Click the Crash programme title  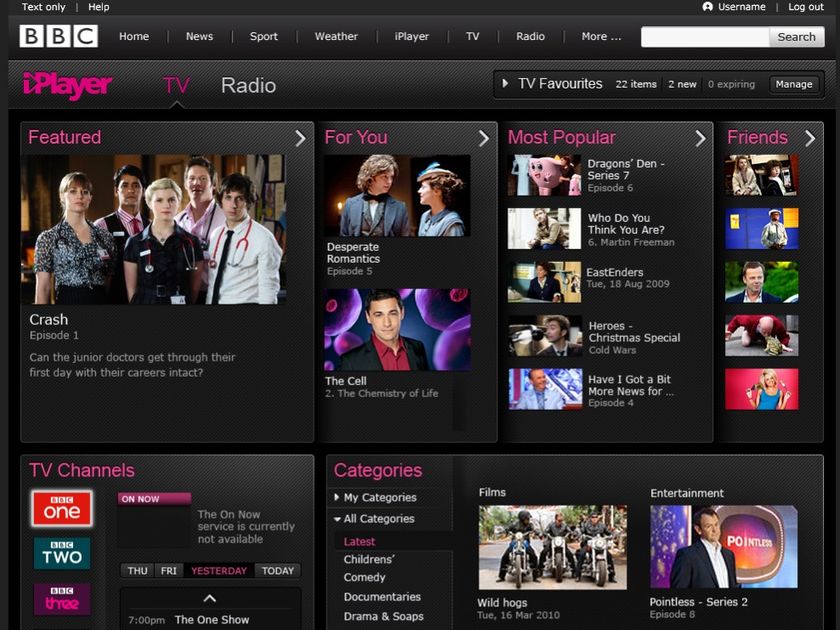pos(49,320)
